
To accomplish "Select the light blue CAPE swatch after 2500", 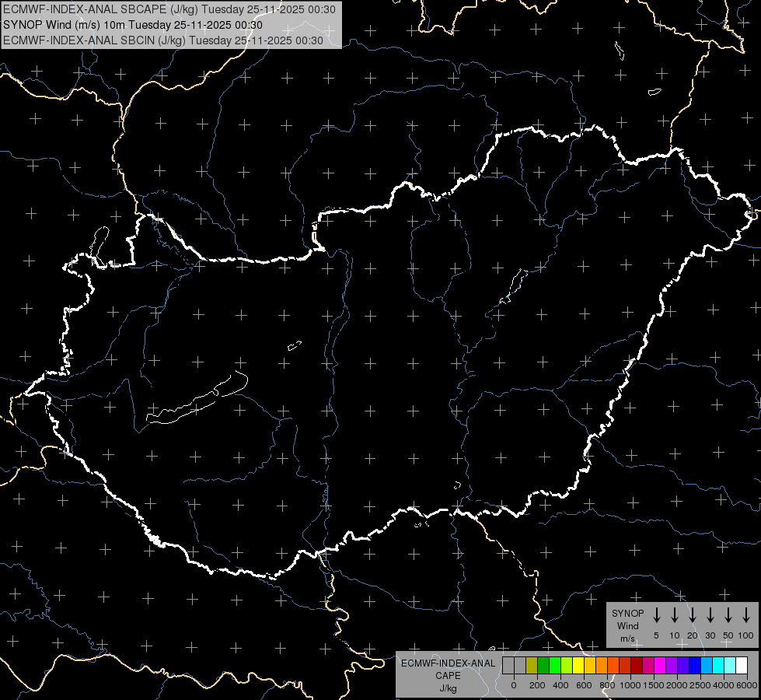I will point(706,665).
